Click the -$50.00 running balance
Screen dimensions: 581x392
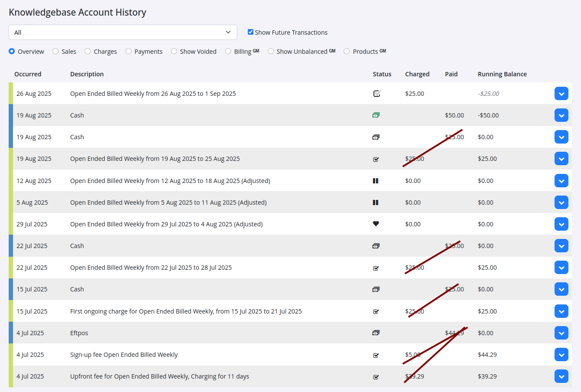tap(488, 115)
